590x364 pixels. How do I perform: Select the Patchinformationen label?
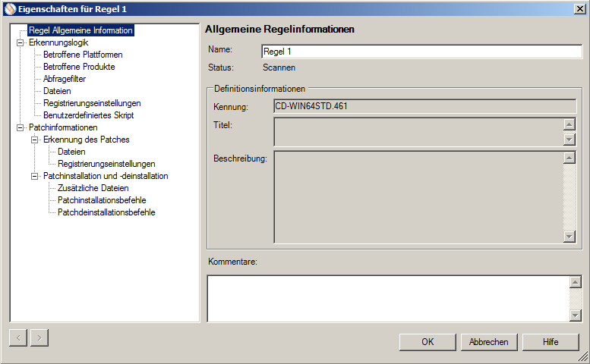coord(63,127)
